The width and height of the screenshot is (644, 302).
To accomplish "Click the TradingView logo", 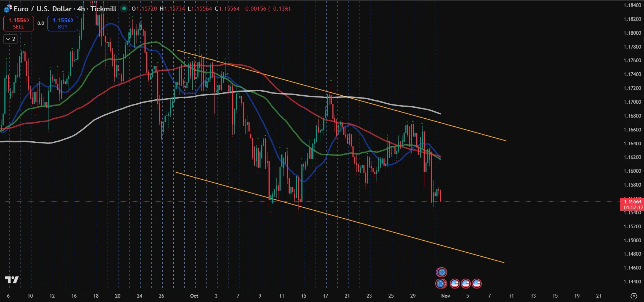I will click(x=12, y=280).
